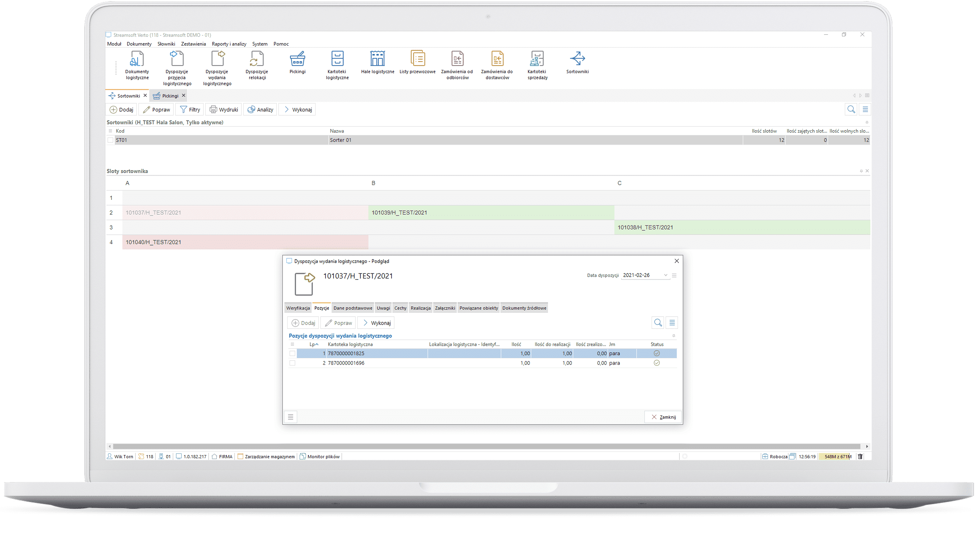This screenshot has height=533, width=980.
Task: Open Raporty i analizy menu
Action: coord(229,44)
